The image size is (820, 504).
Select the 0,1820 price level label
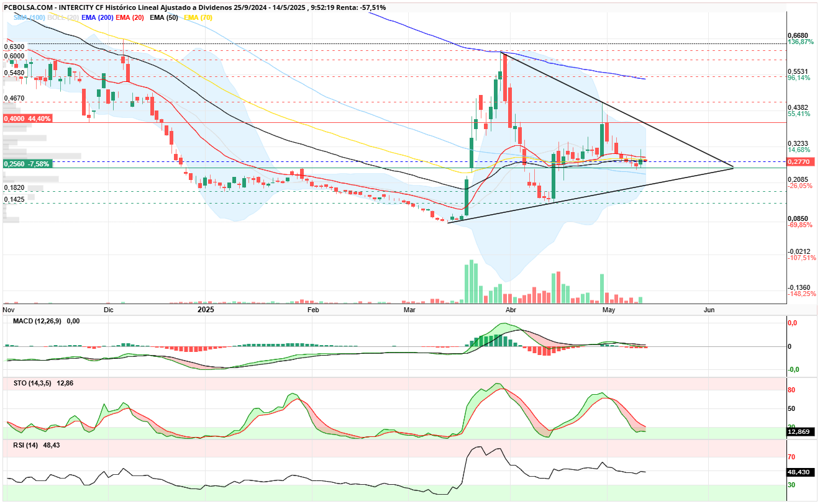coord(14,187)
